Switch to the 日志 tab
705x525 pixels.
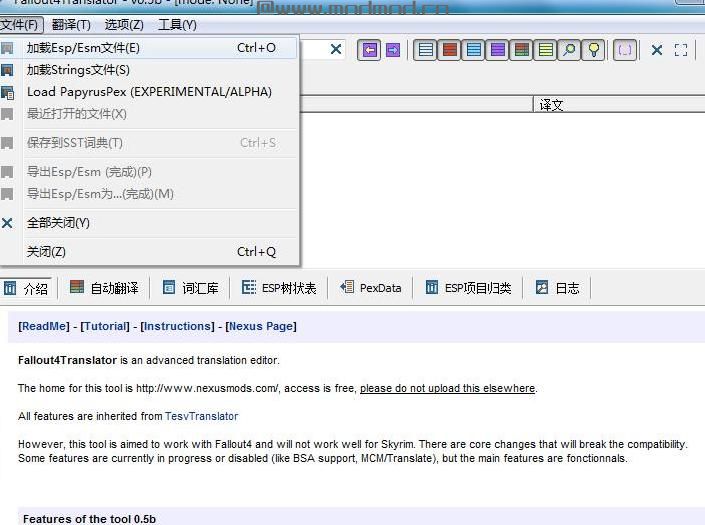tap(558, 288)
